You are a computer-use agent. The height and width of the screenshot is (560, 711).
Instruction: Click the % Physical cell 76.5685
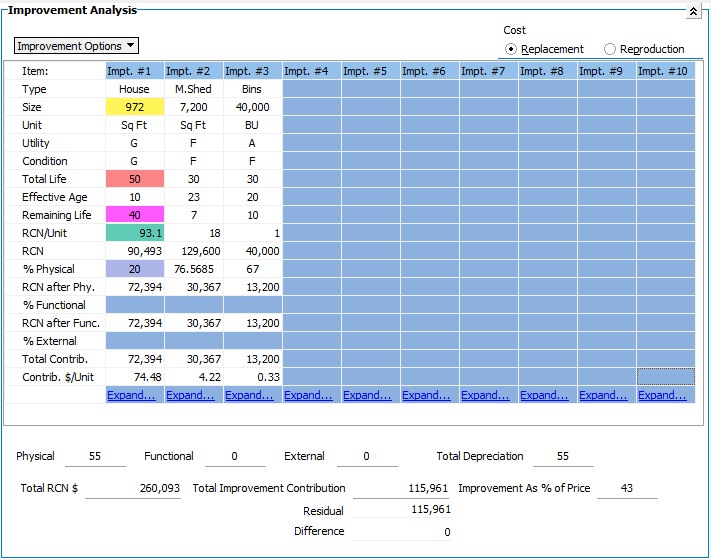click(194, 269)
